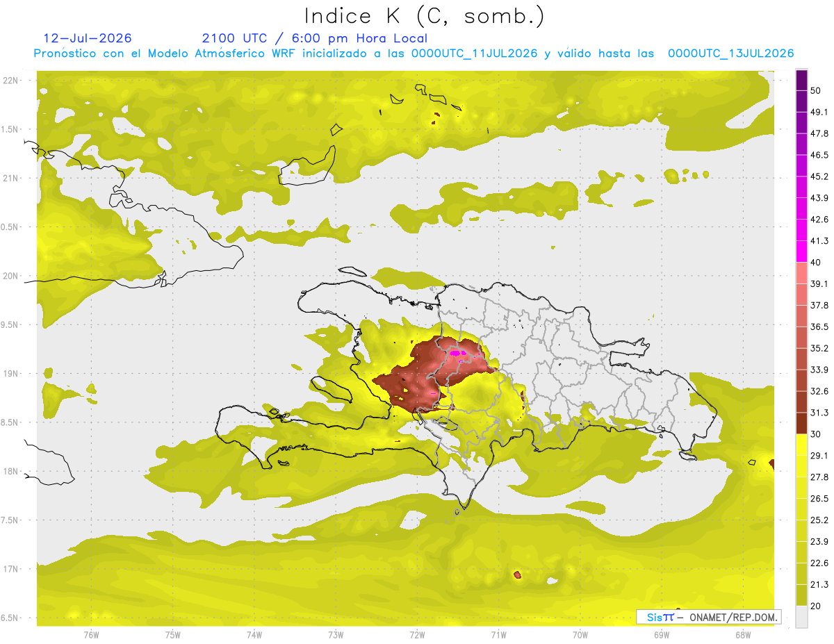The width and height of the screenshot is (834, 644).
Task: Click the purple 50 color band at legend top
Action: (x=801, y=81)
